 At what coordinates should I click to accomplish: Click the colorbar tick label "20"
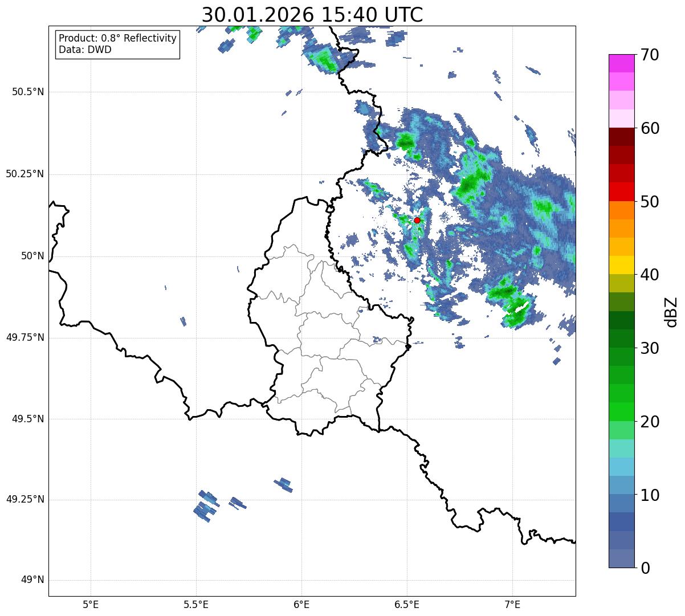point(650,422)
